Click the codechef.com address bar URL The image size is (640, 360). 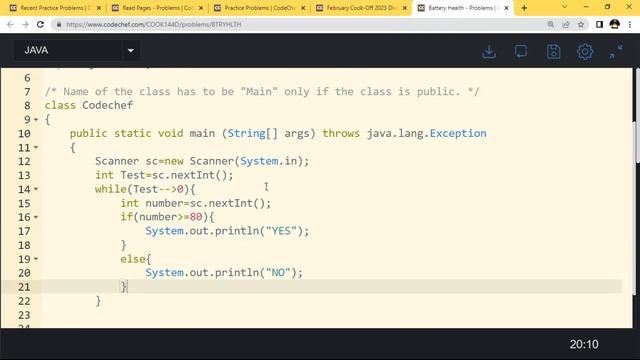(153, 24)
